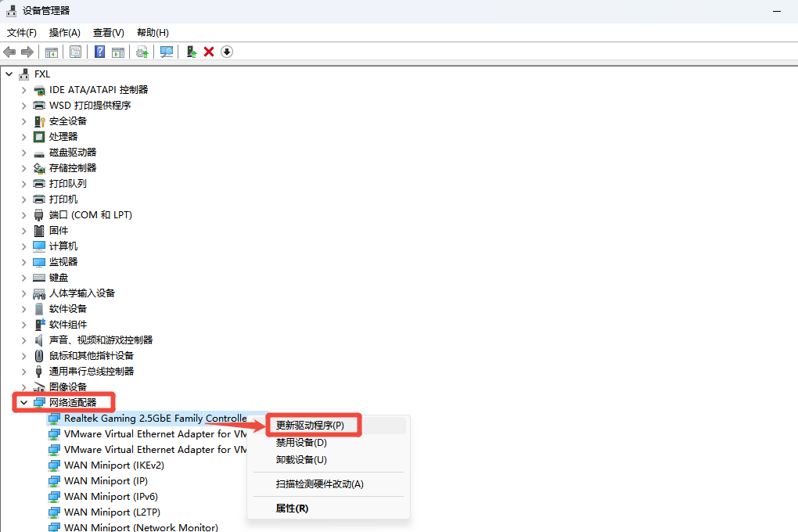The image size is (798, 532).
Task: Select the 打印队列 label
Action: click(x=68, y=184)
